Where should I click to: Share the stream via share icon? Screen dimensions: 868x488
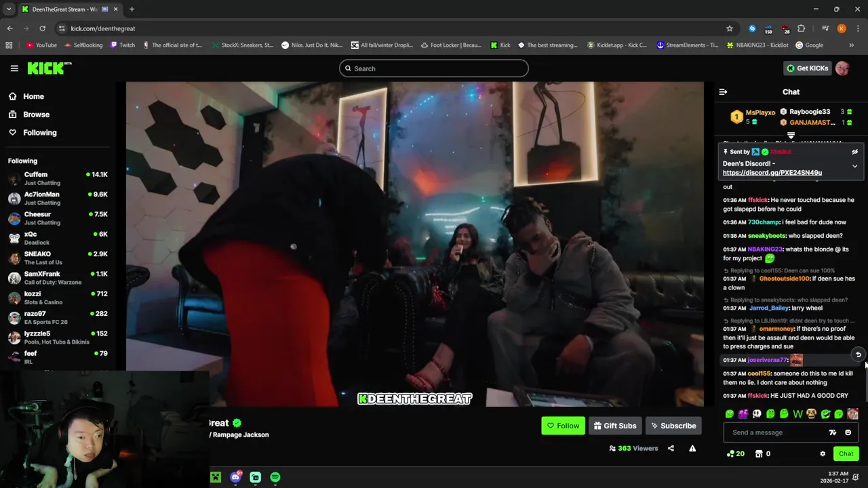[671, 448]
